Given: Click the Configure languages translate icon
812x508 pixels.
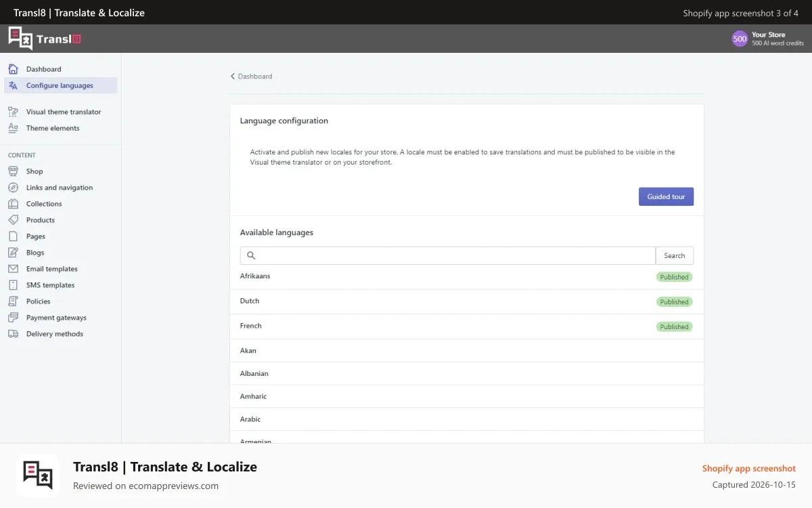Looking at the screenshot, I should (13, 85).
